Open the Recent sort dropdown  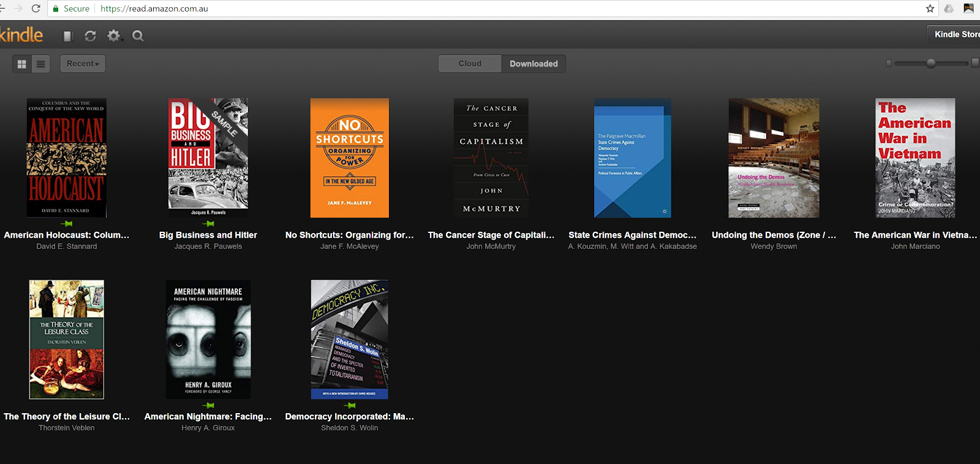(x=83, y=64)
